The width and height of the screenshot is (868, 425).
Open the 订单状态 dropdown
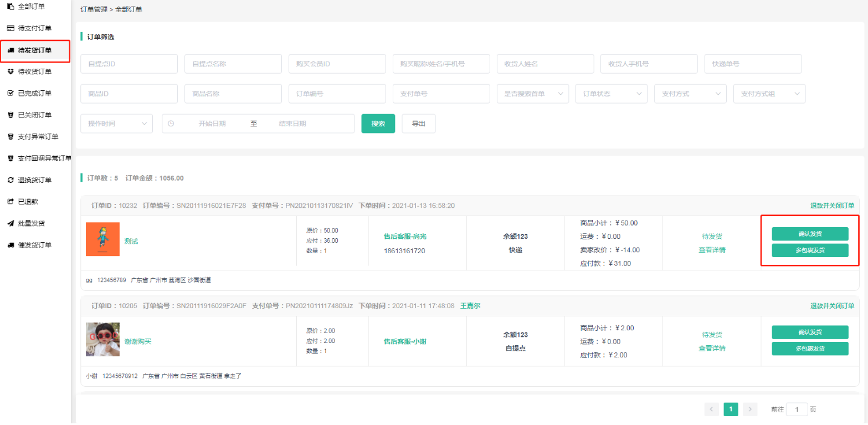[x=611, y=94]
